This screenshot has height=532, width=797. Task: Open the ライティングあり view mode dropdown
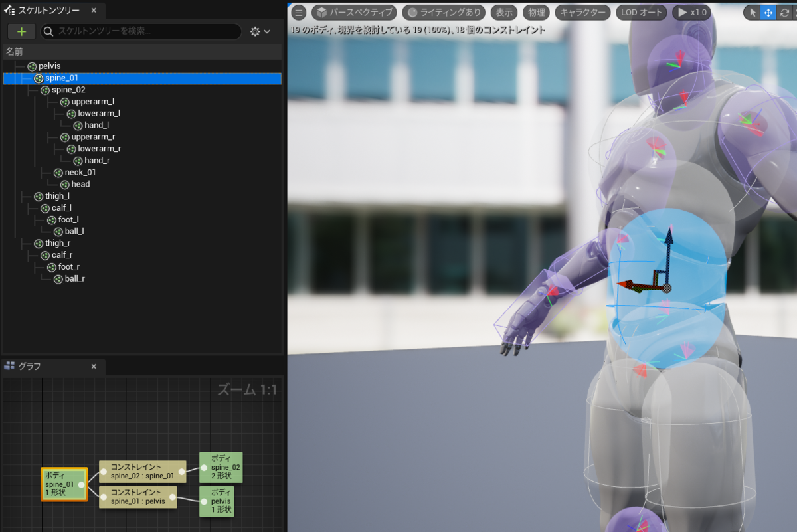[x=444, y=13]
